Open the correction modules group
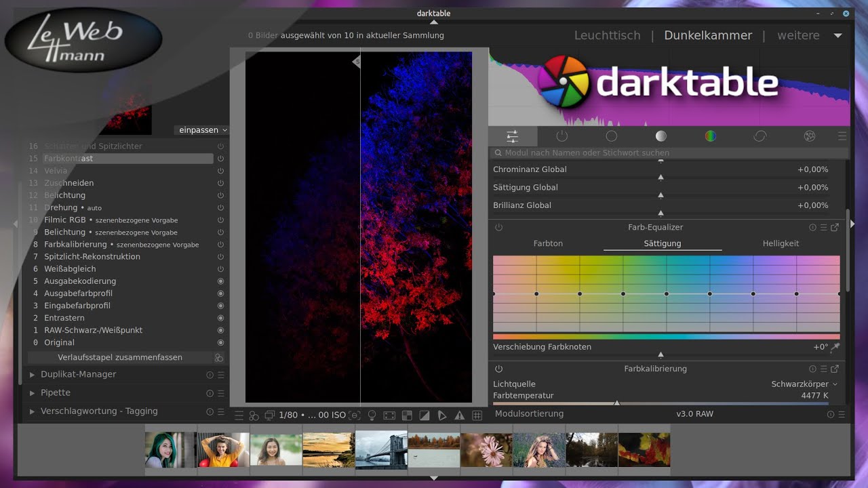The height and width of the screenshot is (488, 868). [x=759, y=136]
